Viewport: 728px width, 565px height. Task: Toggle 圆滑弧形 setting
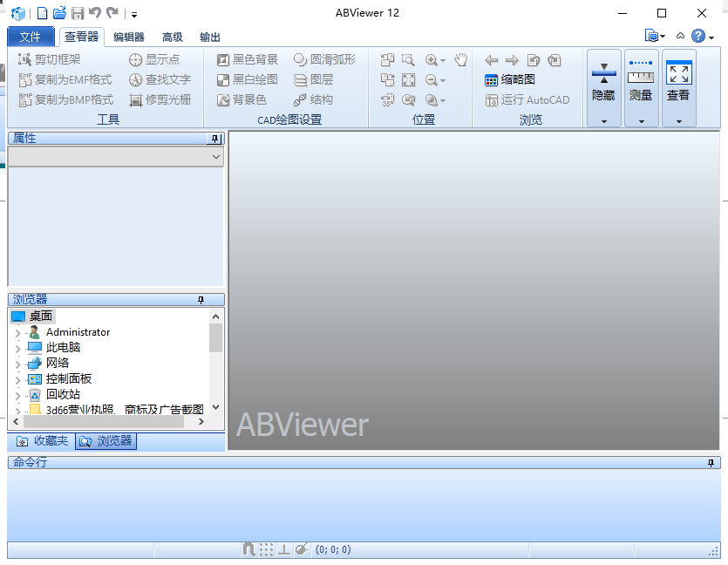pos(324,59)
